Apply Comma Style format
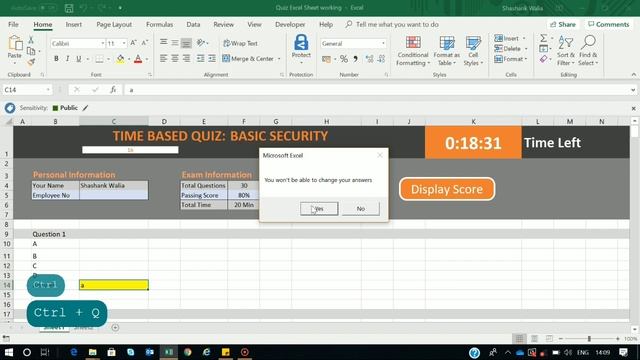 356,59
